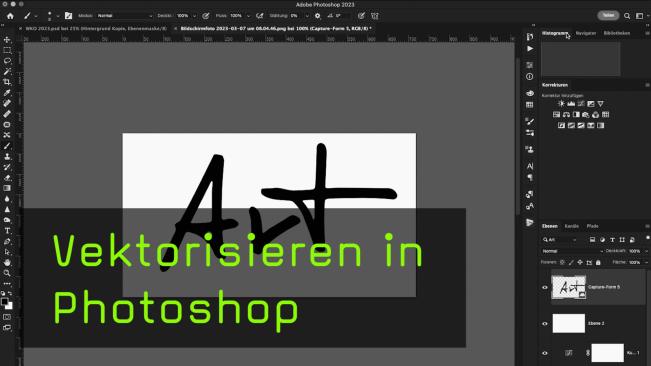Select the Capture-Form layer thumbnail
This screenshot has height=366, width=651.
568,287
